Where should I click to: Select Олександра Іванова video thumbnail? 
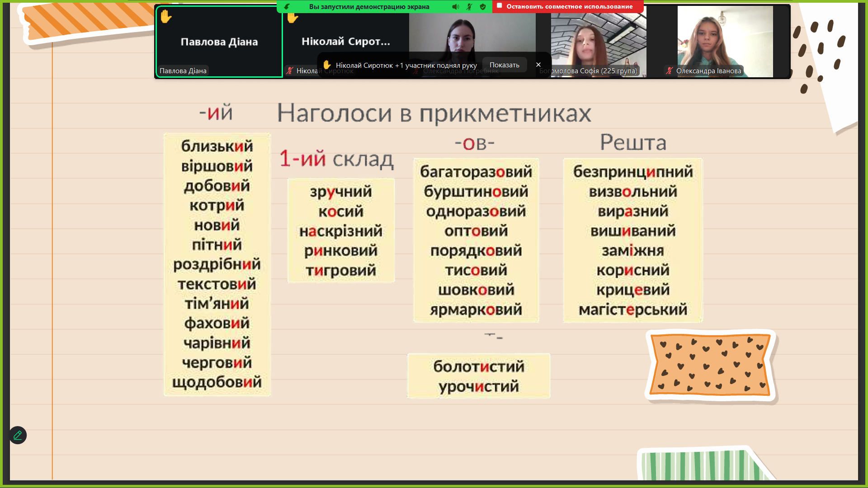click(725, 42)
